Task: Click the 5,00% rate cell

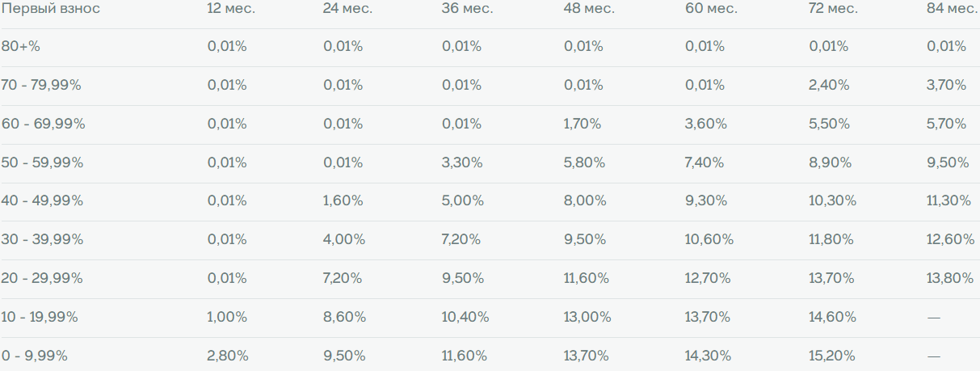Action: click(462, 201)
